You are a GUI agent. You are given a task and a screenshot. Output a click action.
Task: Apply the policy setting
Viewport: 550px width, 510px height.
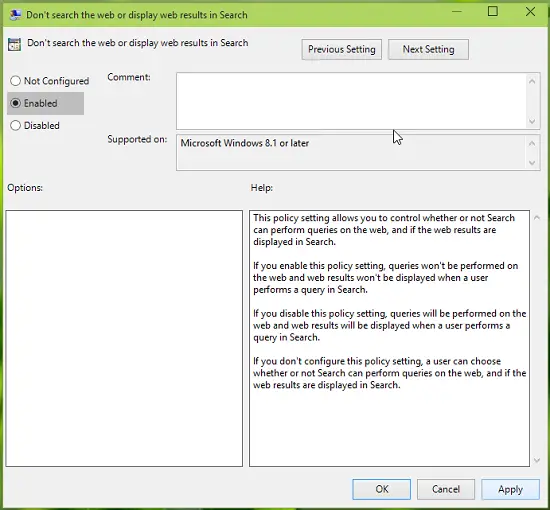(510, 489)
